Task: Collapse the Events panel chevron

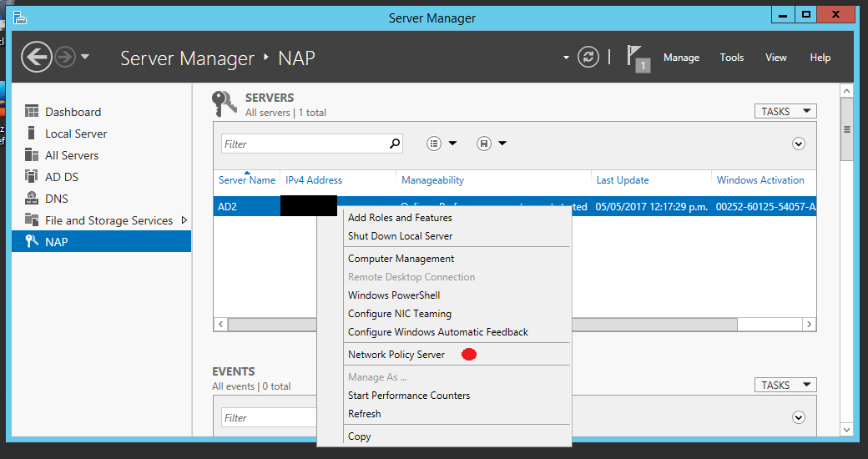Action: coord(798,417)
